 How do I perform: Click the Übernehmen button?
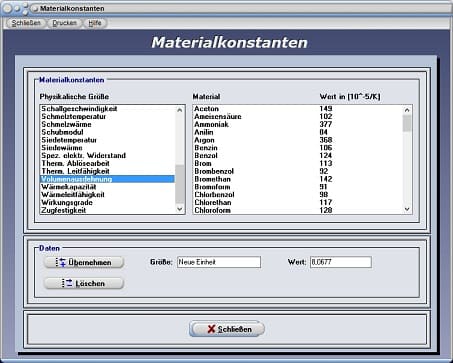pyautogui.click(x=84, y=262)
